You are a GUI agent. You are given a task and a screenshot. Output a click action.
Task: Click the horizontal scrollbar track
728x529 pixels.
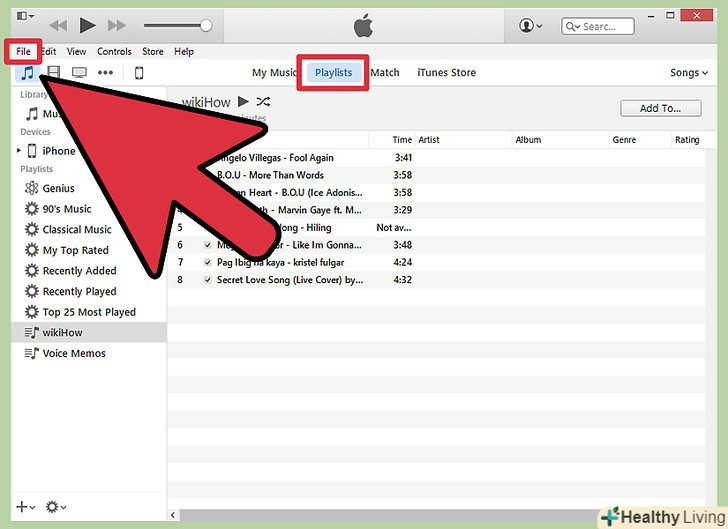tap(389, 515)
